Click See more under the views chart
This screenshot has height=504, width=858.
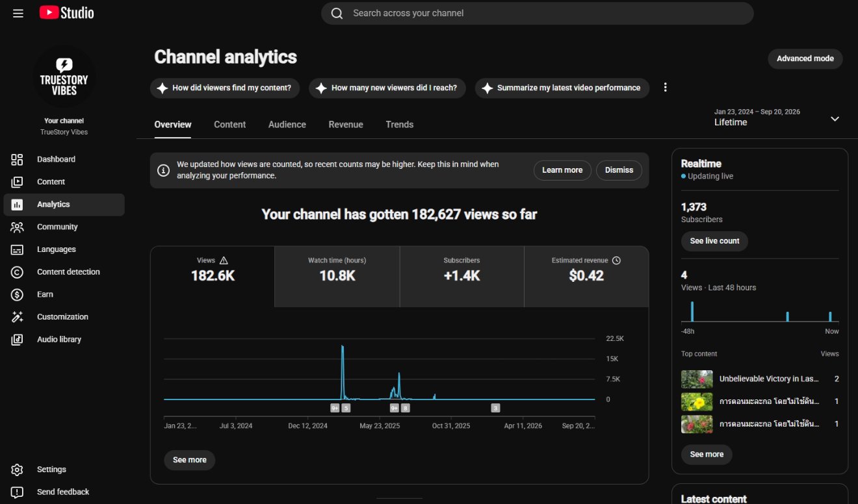[x=190, y=460]
